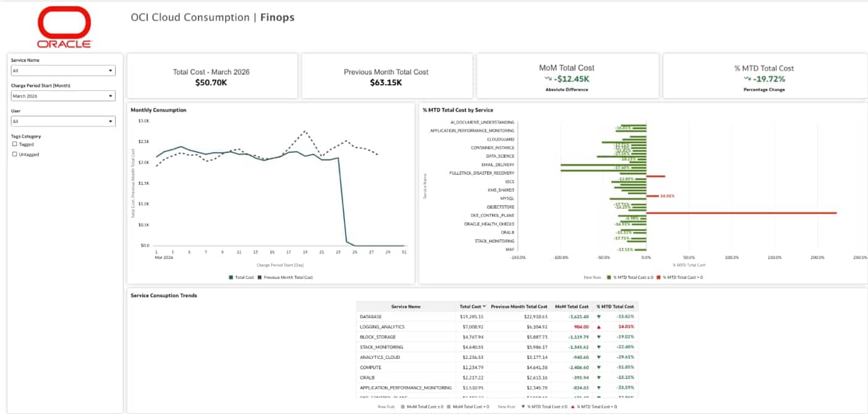Click Previous Month Total Cost legend swatch

coord(260,277)
